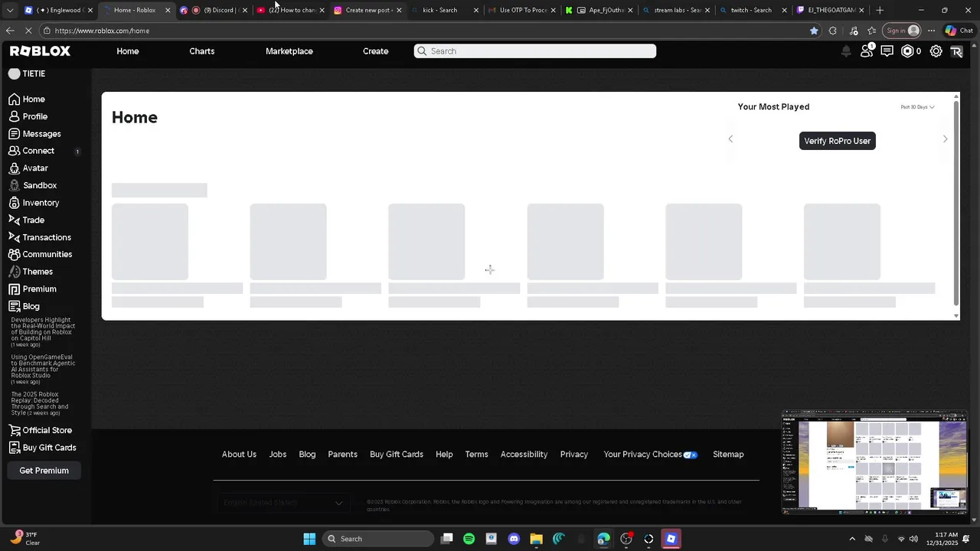Open Charts in the top navigation
The image size is (980, 551).
coord(202,51)
